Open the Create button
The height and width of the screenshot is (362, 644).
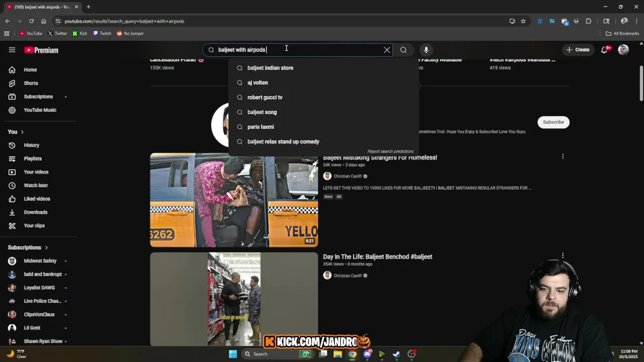coord(578,50)
